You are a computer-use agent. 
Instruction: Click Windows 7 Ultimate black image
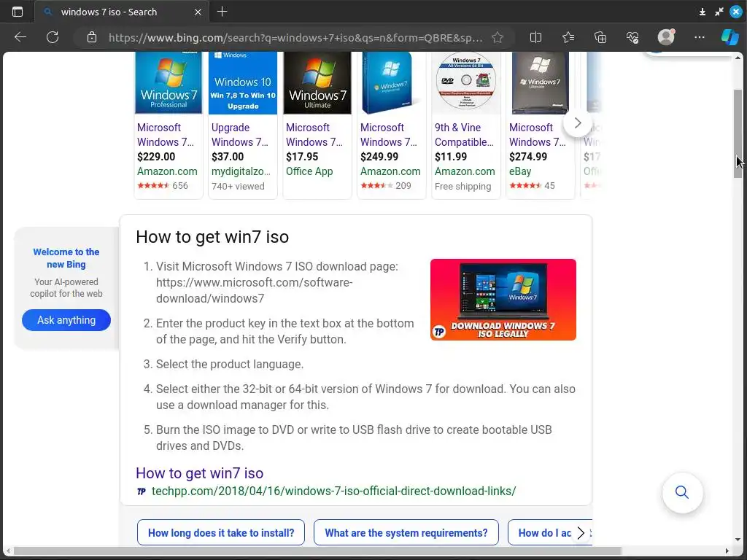[317, 83]
